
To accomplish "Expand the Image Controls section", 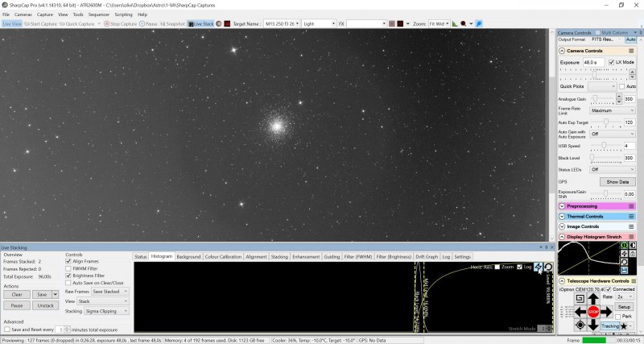I will pos(562,227).
